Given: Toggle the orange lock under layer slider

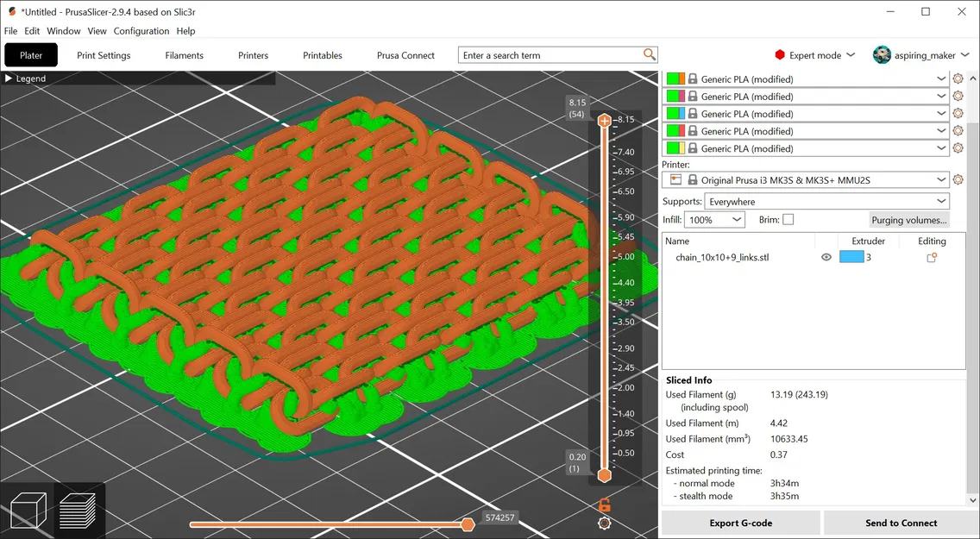Looking at the screenshot, I should tap(605, 505).
